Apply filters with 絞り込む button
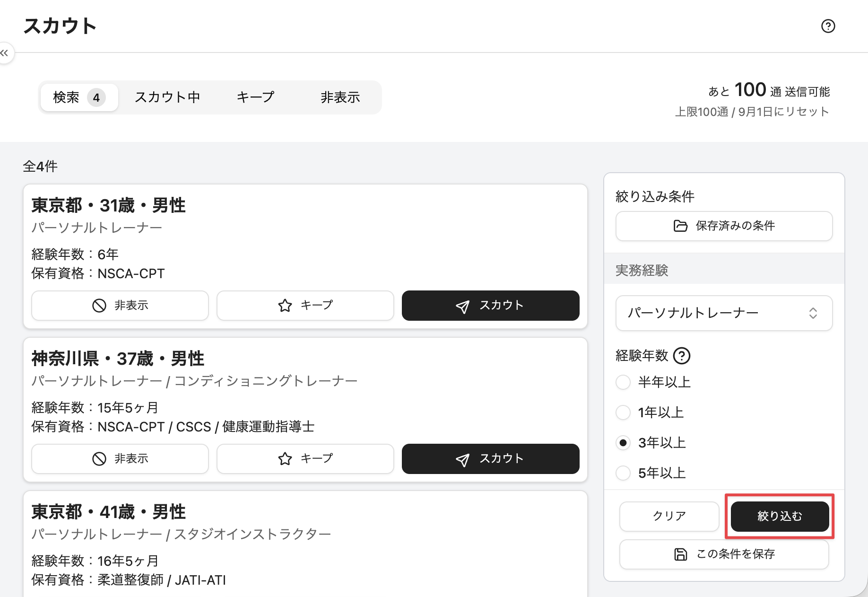Image resolution: width=868 pixels, height=597 pixels. (x=780, y=516)
